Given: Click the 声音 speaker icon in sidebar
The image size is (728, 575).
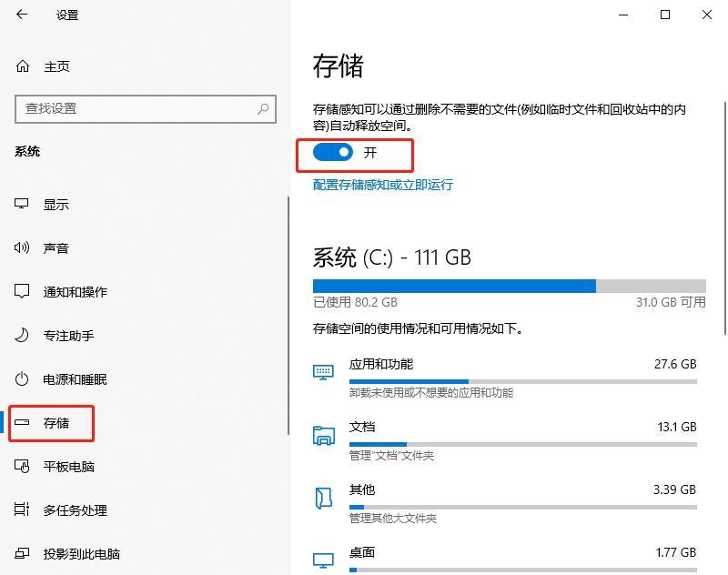Looking at the screenshot, I should 22,247.
